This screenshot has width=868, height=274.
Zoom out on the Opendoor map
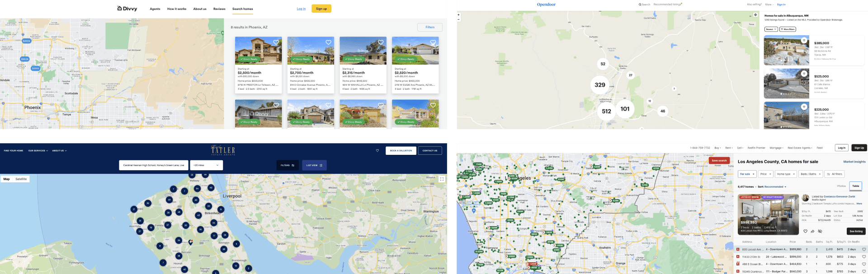(x=458, y=19)
